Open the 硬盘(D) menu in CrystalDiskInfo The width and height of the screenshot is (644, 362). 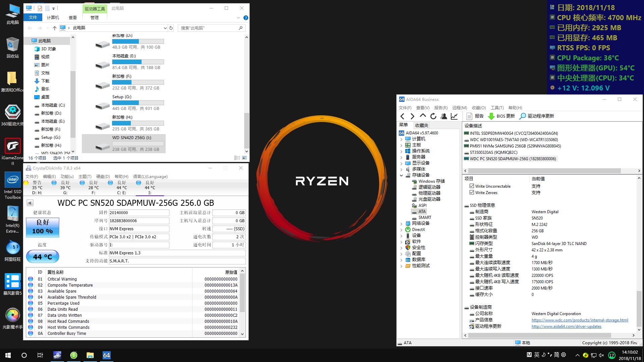tap(102, 176)
